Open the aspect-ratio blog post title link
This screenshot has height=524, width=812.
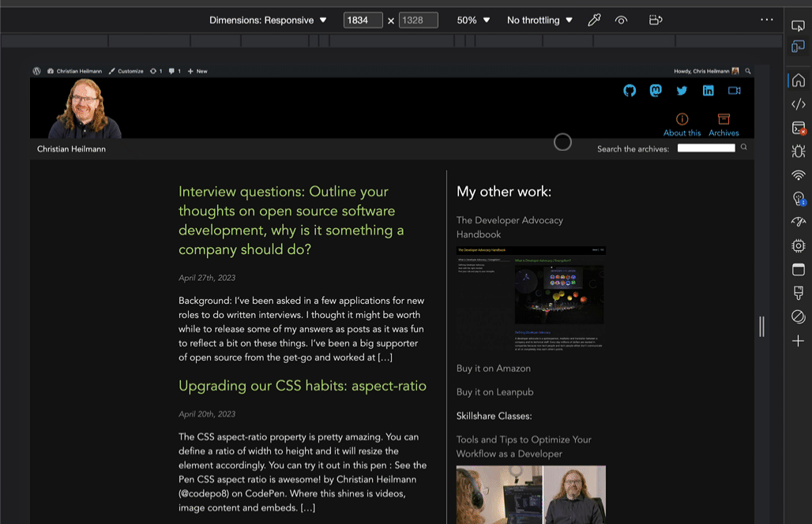click(x=303, y=386)
